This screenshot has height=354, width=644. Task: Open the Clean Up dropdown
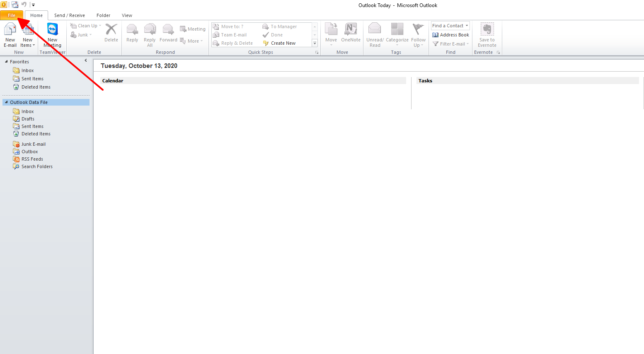(86, 26)
